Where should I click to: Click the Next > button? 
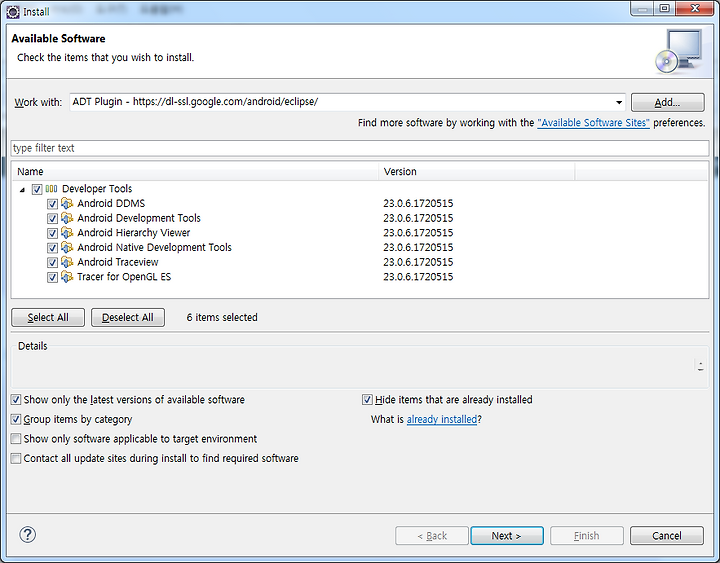click(507, 535)
